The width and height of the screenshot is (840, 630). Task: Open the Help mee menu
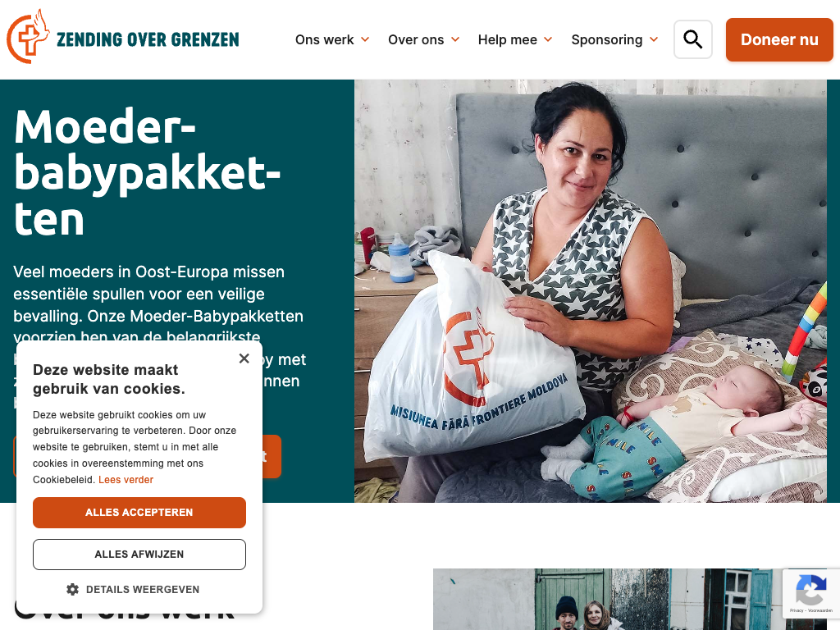(507, 39)
